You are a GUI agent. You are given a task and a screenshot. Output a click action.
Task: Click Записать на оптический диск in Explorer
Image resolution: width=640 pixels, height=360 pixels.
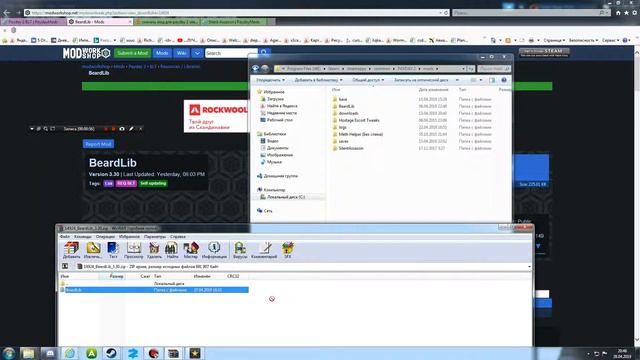coord(421,80)
